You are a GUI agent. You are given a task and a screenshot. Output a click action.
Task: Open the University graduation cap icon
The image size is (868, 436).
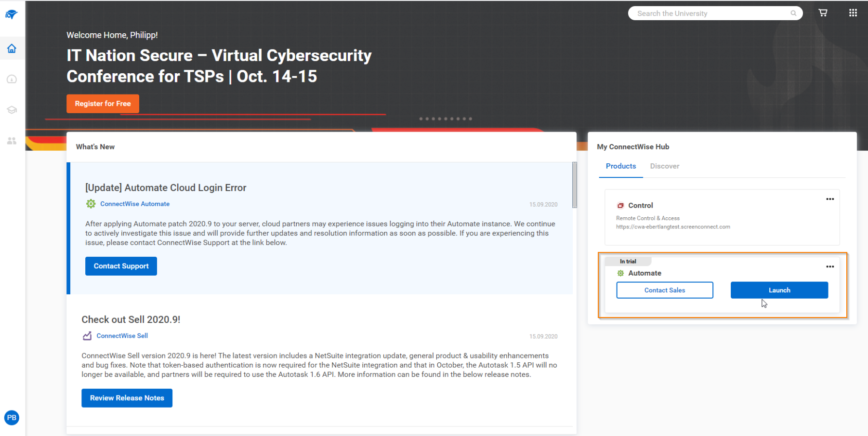click(12, 110)
